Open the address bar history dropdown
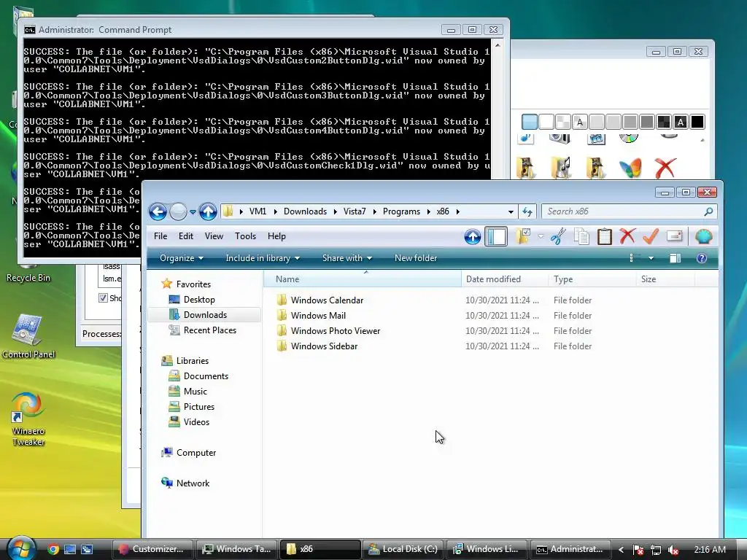747x560 pixels. [511, 211]
